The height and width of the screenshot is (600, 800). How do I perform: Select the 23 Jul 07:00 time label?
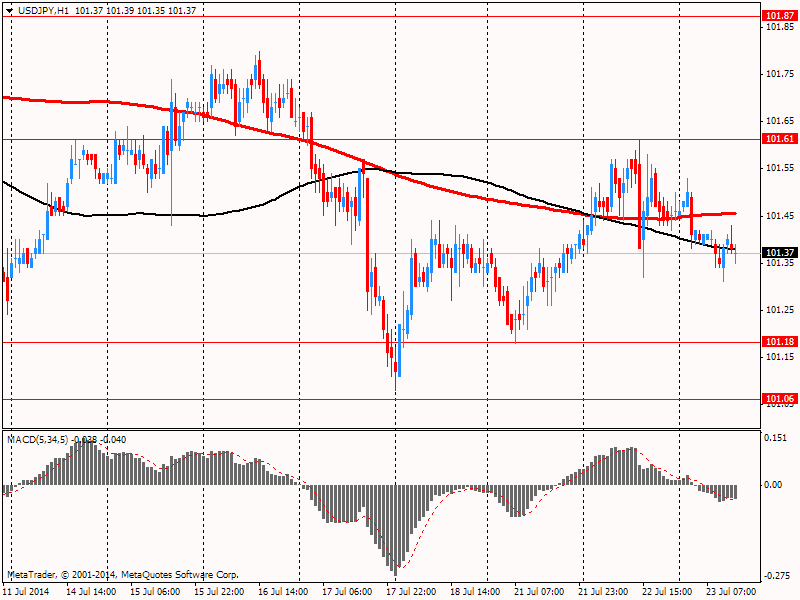[731, 591]
